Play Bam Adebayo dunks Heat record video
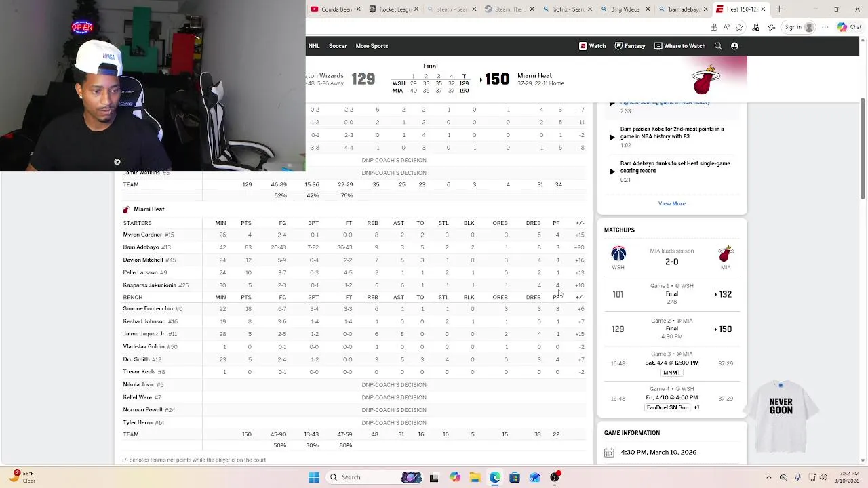The width and height of the screenshot is (868, 488). (612, 171)
